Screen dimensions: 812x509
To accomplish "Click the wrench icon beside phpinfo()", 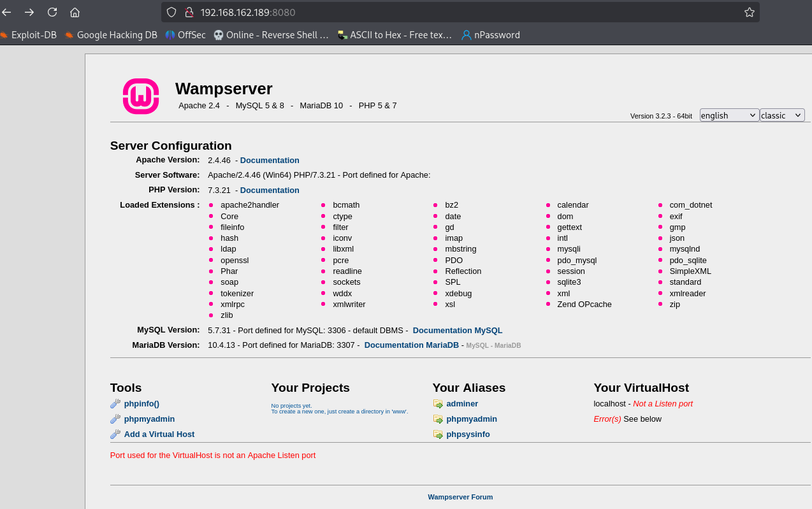I will point(115,404).
